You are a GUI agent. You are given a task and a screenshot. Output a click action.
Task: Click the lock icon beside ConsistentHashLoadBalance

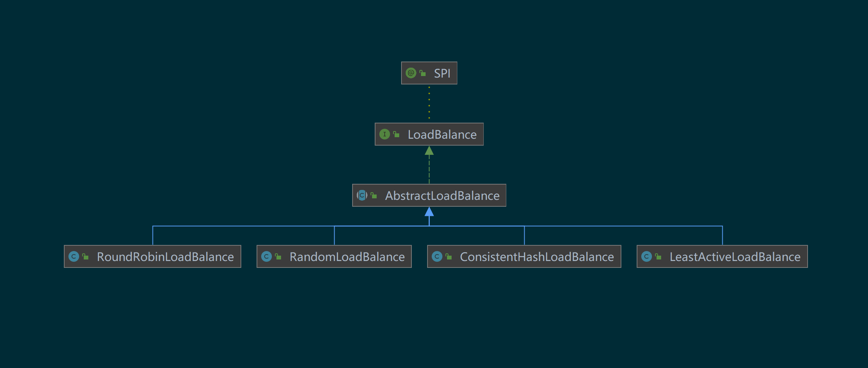(449, 256)
